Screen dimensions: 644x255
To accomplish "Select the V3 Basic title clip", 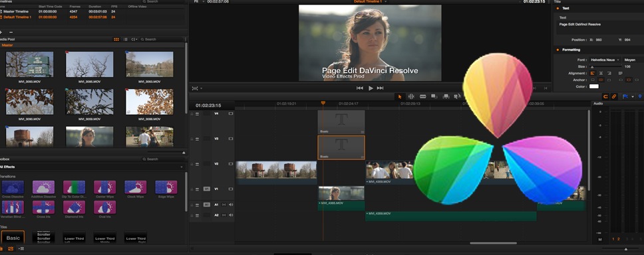I will (x=341, y=147).
